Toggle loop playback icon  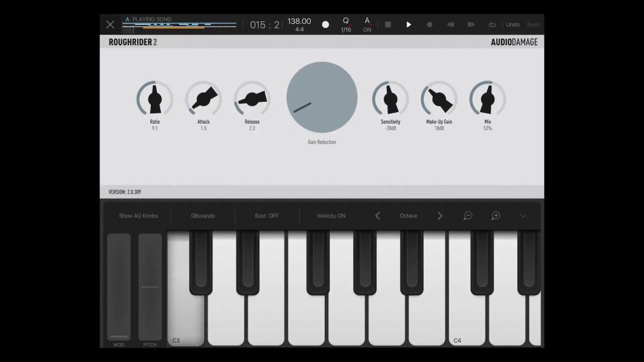pyautogui.click(x=492, y=24)
